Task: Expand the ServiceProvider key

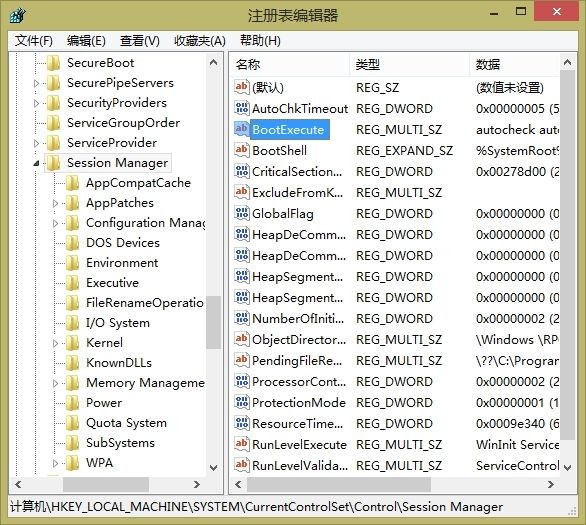Action: tap(36, 143)
